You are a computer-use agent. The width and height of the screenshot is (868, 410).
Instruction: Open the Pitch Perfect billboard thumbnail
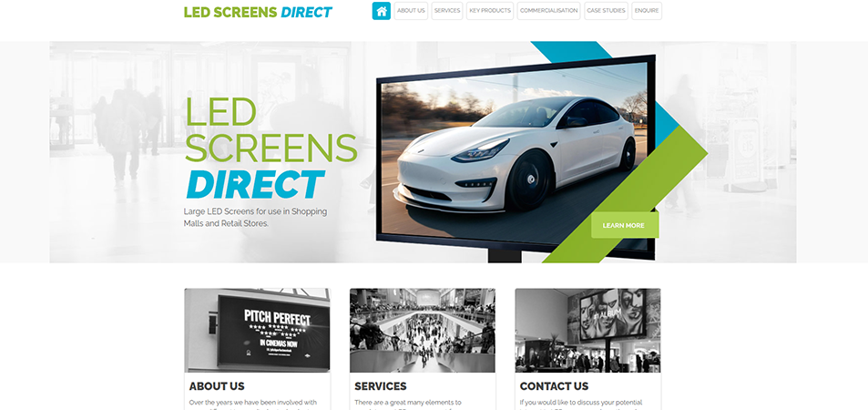(258, 330)
